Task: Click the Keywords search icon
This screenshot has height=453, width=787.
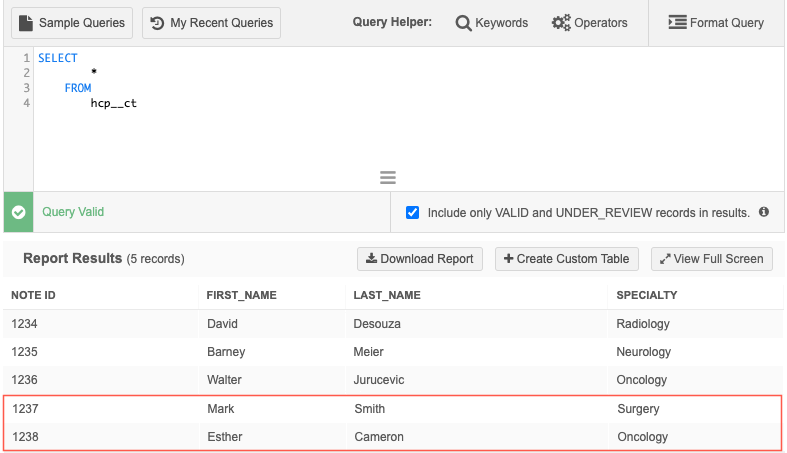Action: 464,23
